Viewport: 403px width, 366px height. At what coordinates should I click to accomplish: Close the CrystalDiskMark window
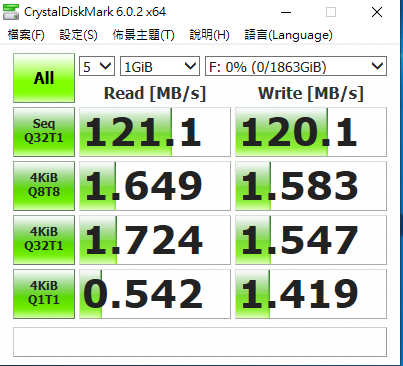point(377,13)
